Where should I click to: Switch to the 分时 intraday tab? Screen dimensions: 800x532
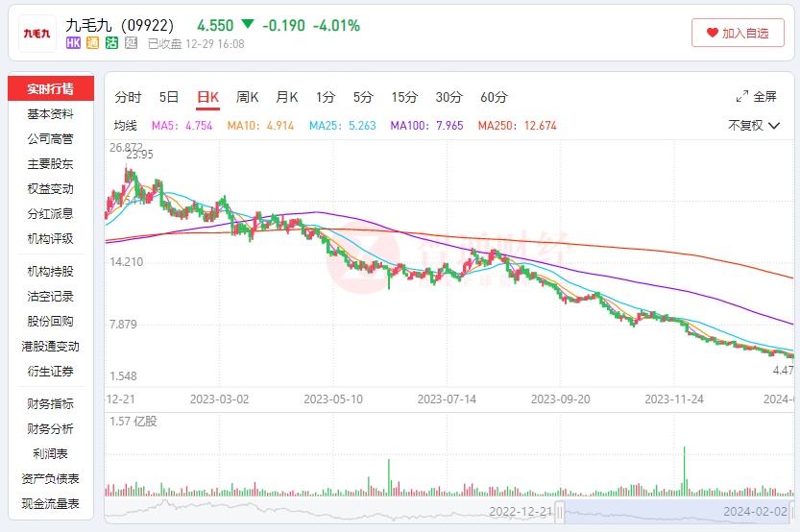point(128,97)
